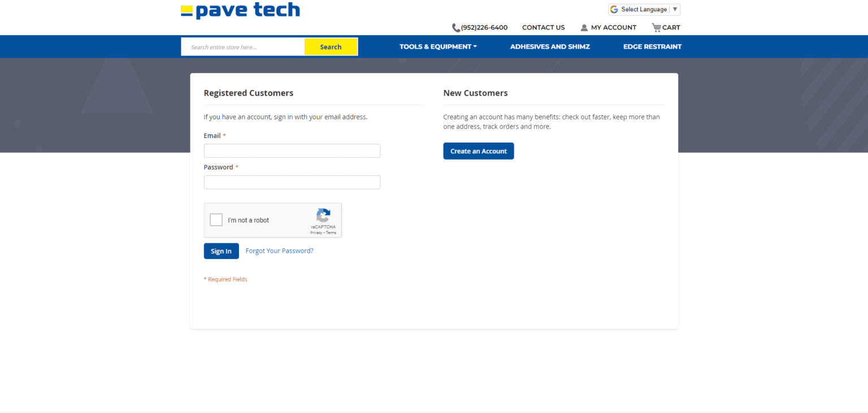Click the phone icon in the header

(455, 27)
